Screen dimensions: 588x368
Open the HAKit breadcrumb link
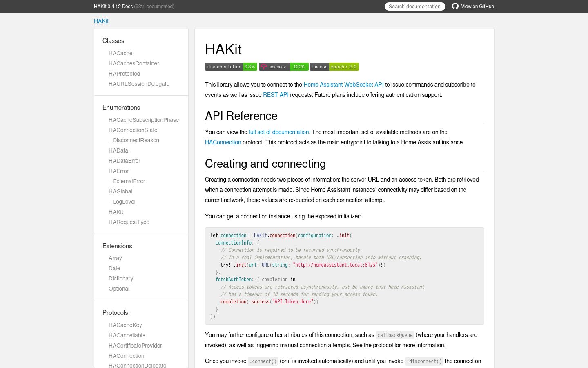click(x=101, y=21)
